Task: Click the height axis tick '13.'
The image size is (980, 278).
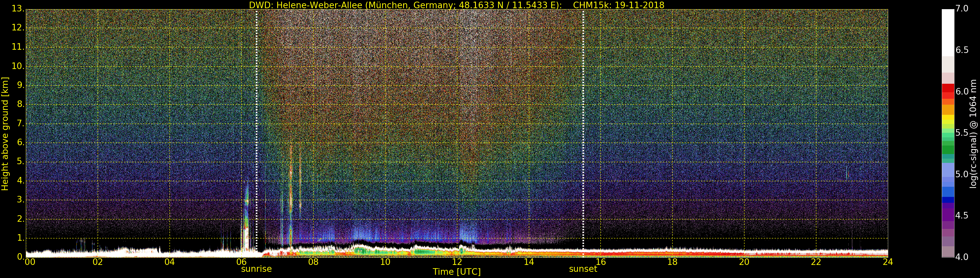Action: click(18, 9)
